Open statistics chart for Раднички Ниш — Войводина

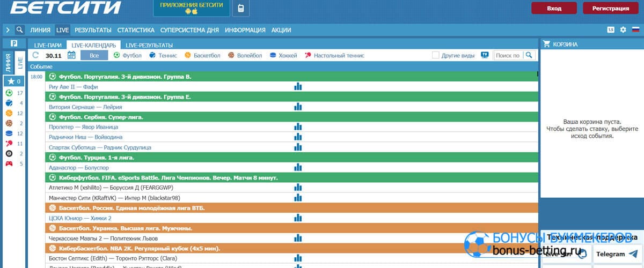(x=298, y=137)
